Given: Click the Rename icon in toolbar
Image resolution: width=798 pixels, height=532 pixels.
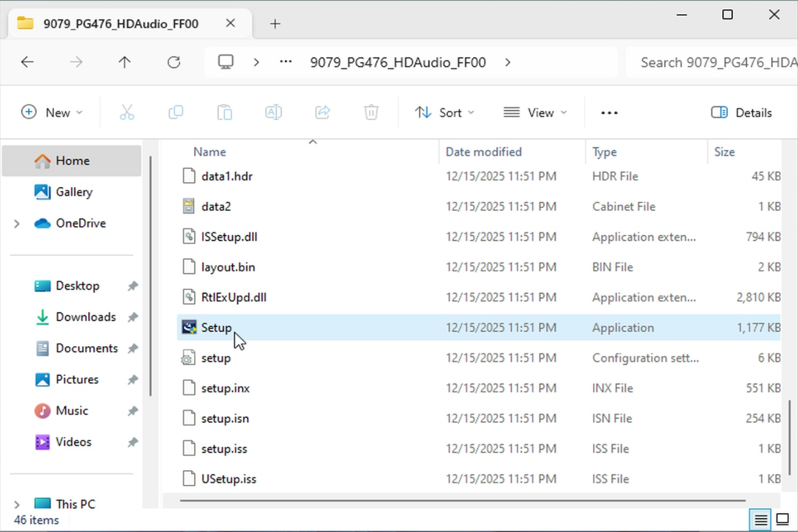Looking at the screenshot, I should (274, 113).
